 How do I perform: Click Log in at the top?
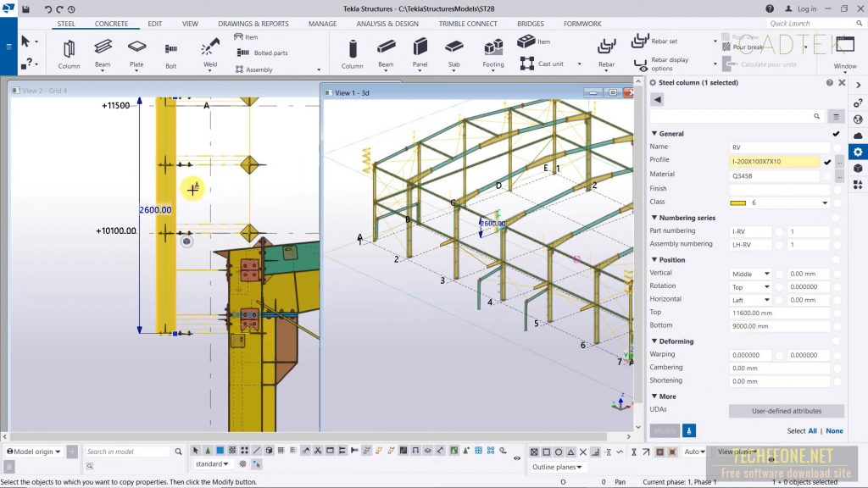tap(800, 8)
